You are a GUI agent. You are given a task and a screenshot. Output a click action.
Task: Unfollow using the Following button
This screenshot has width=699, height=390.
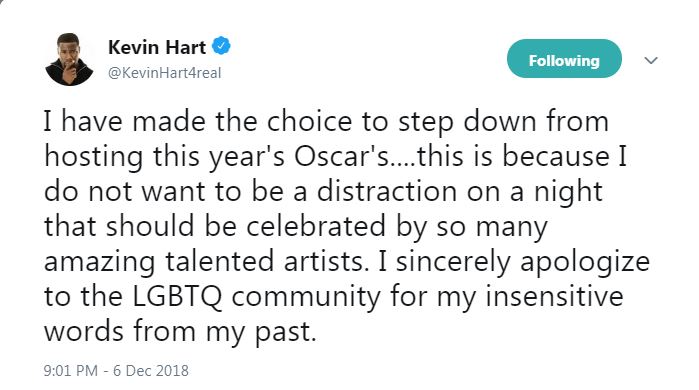pyautogui.click(x=564, y=59)
